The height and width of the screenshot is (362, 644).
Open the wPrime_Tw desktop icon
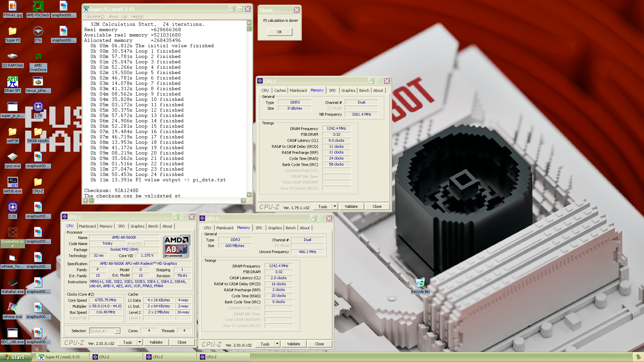pos(12,260)
